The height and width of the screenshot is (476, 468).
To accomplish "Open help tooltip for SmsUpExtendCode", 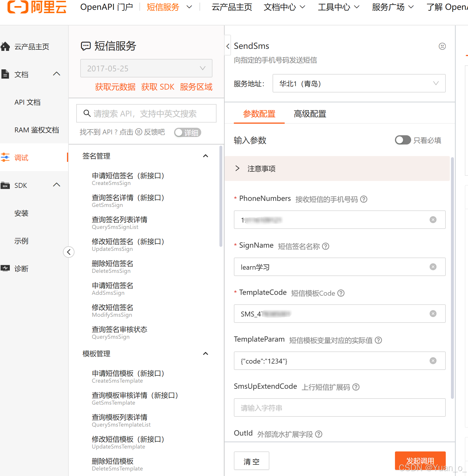I will (x=356, y=387).
